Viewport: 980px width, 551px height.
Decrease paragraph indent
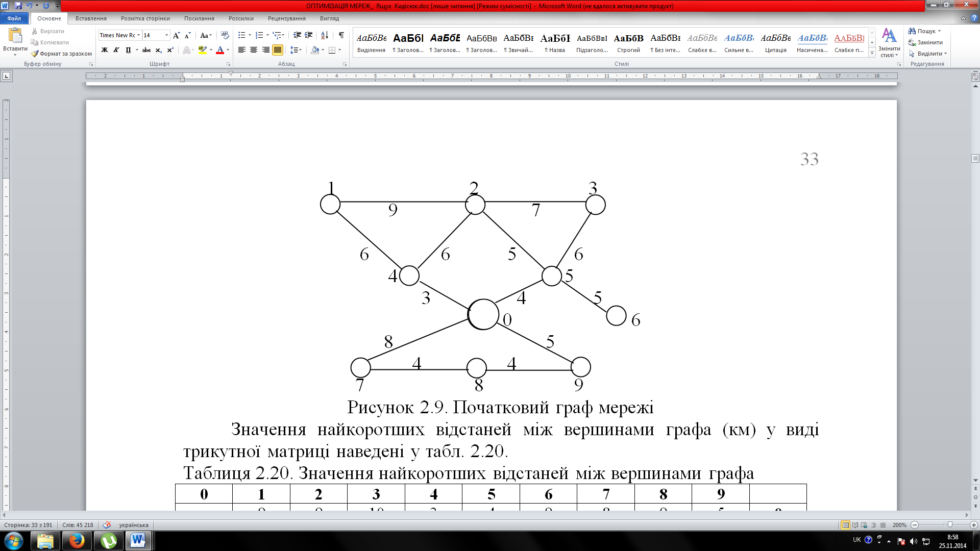click(x=297, y=35)
